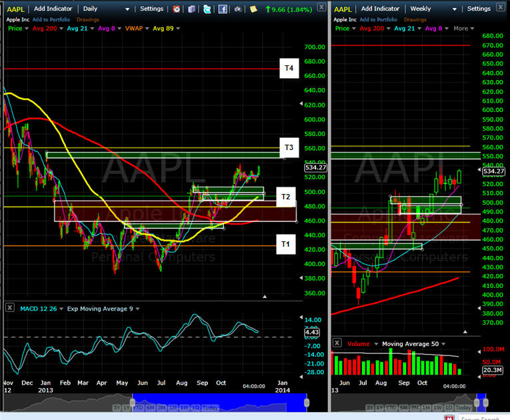The height and width of the screenshot is (420, 510).
Task: Grab left handle of daily range slider
Action: (133, 403)
